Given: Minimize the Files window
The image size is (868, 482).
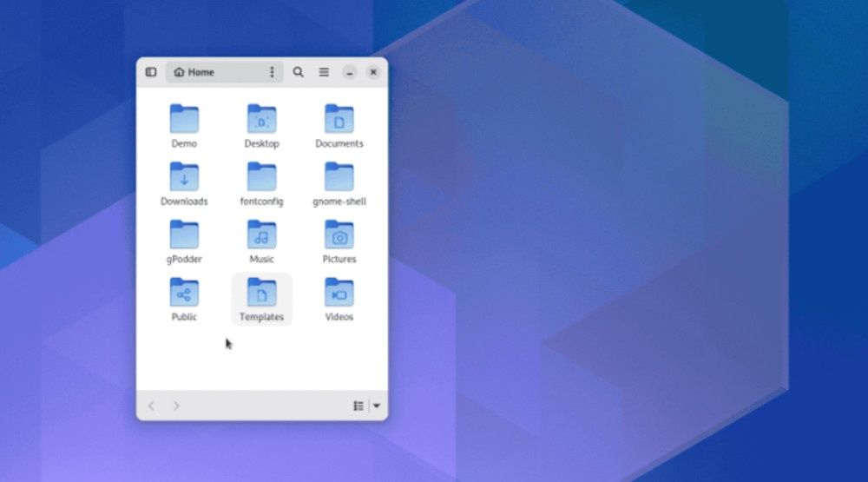Looking at the screenshot, I should coord(349,73).
